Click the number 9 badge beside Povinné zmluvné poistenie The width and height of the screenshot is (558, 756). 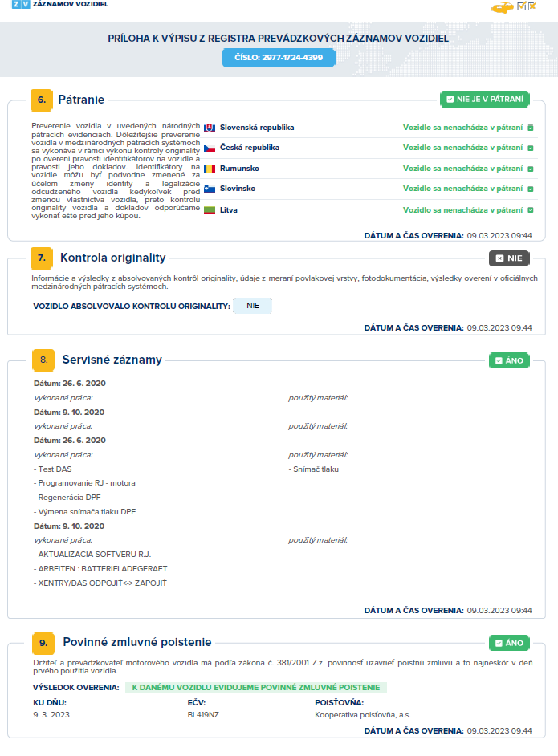[43, 643]
